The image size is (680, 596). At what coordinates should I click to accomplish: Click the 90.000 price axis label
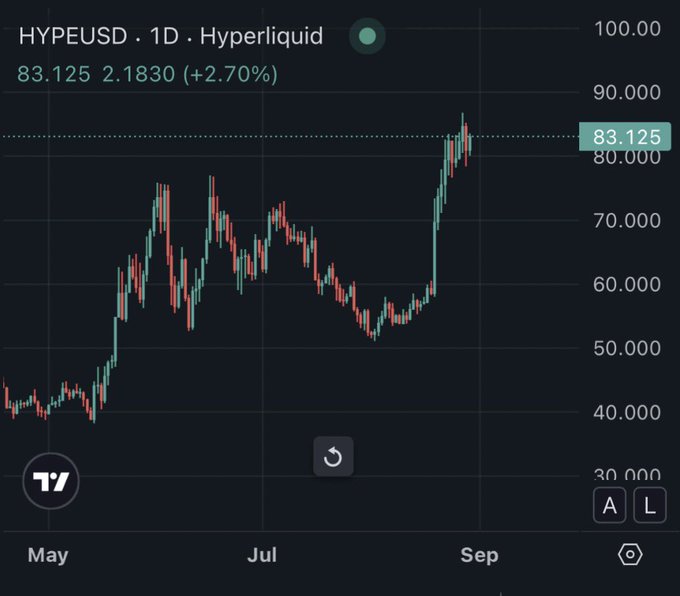pos(627,92)
